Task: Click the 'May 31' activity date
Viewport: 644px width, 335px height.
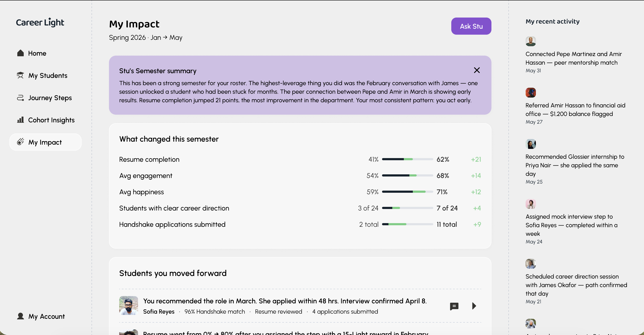Action: pos(533,71)
